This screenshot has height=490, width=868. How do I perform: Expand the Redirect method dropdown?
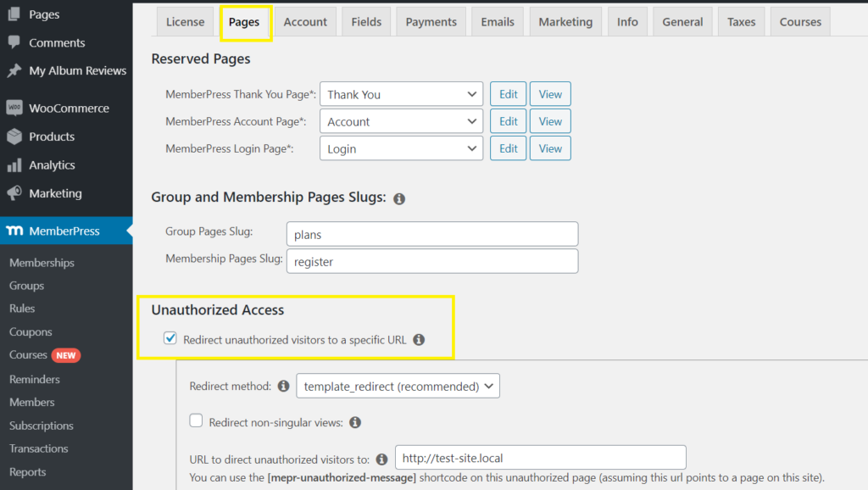pyautogui.click(x=398, y=387)
